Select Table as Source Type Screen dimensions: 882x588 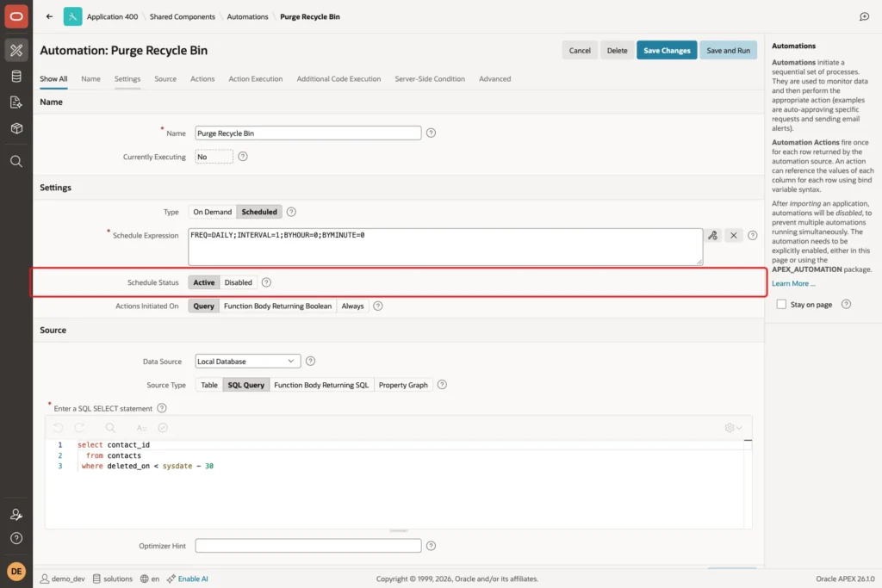[x=209, y=385]
